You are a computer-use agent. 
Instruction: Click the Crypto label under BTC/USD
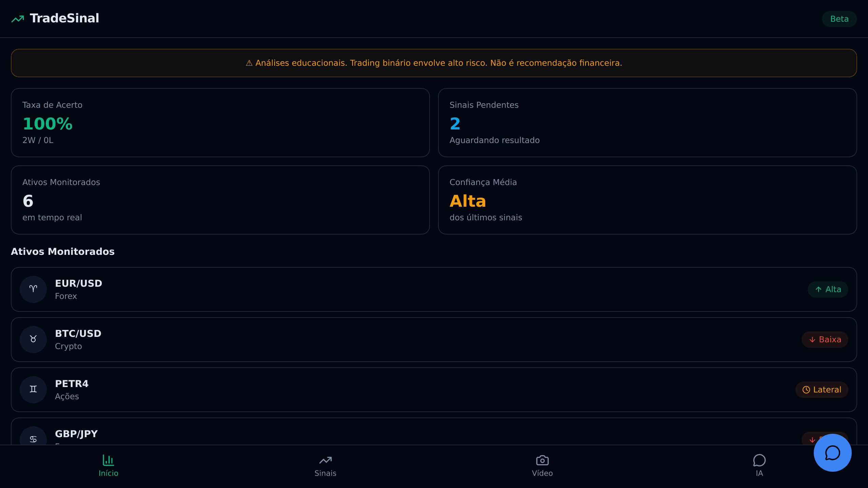point(68,346)
